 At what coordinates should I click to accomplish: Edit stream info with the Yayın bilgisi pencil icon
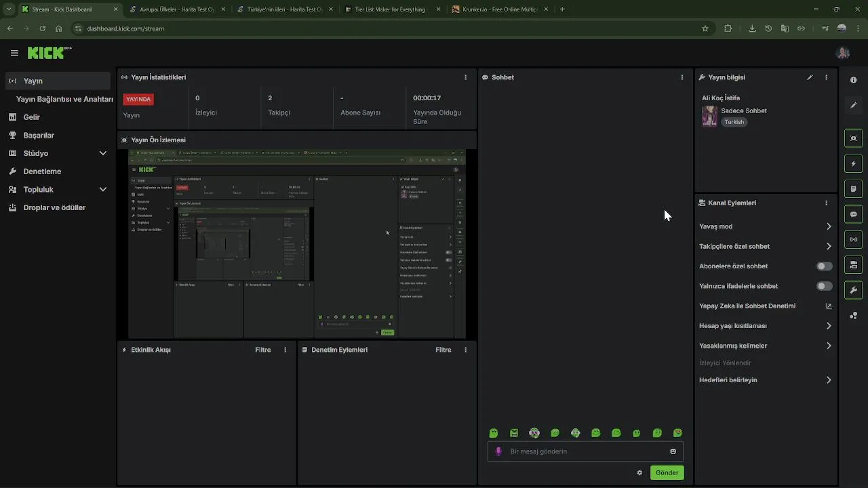[810, 77]
